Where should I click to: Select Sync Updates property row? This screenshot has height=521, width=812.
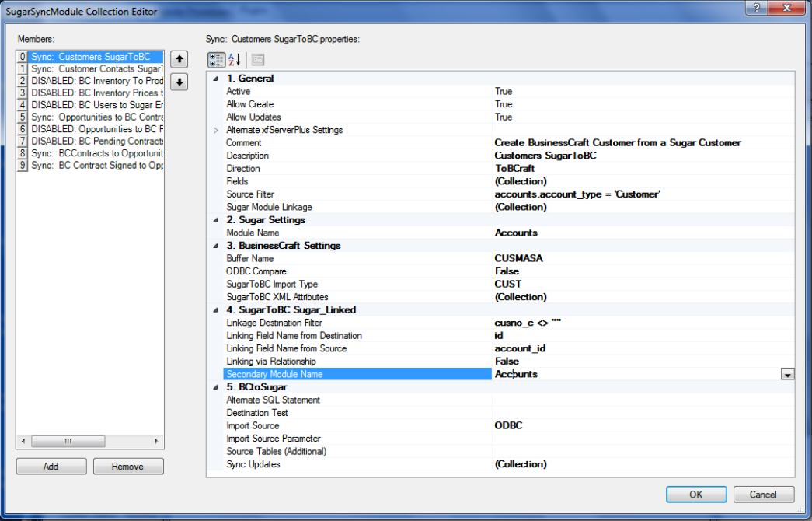(509, 464)
